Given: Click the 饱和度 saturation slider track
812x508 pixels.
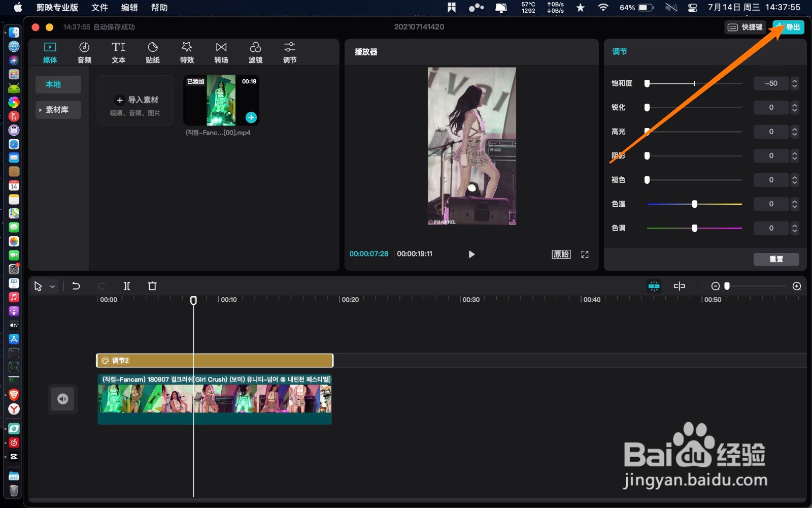Looking at the screenshot, I should 694,83.
